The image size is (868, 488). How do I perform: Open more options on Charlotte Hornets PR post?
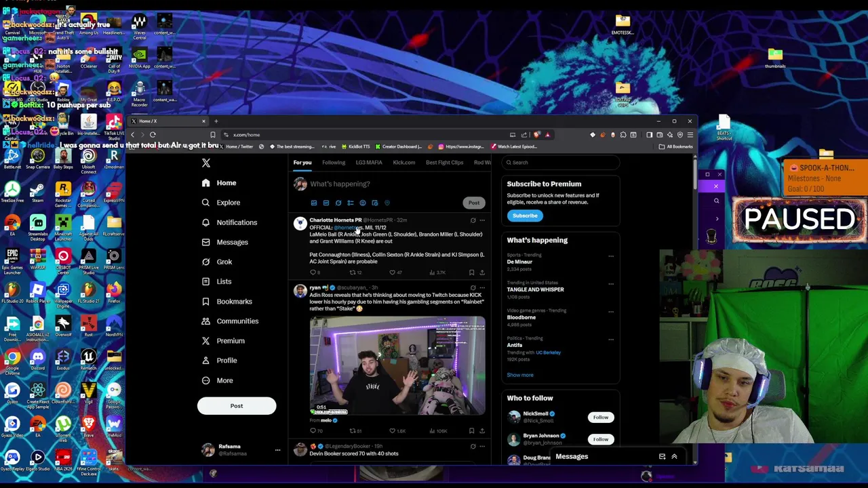(x=482, y=220)
